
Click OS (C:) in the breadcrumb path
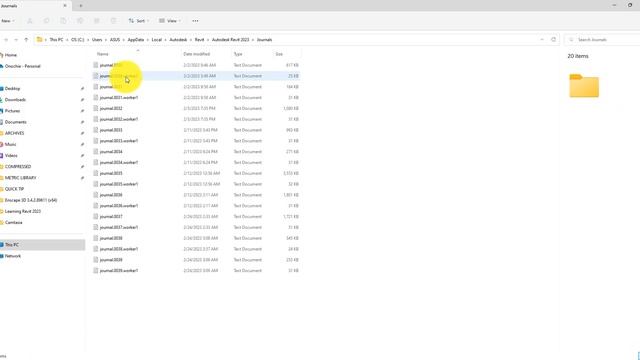78,40
